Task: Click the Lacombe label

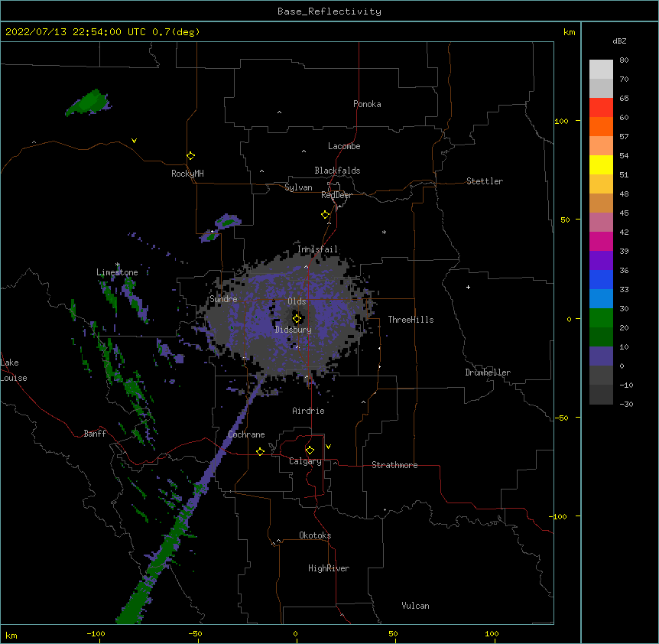Action: (x=344, y=146)
